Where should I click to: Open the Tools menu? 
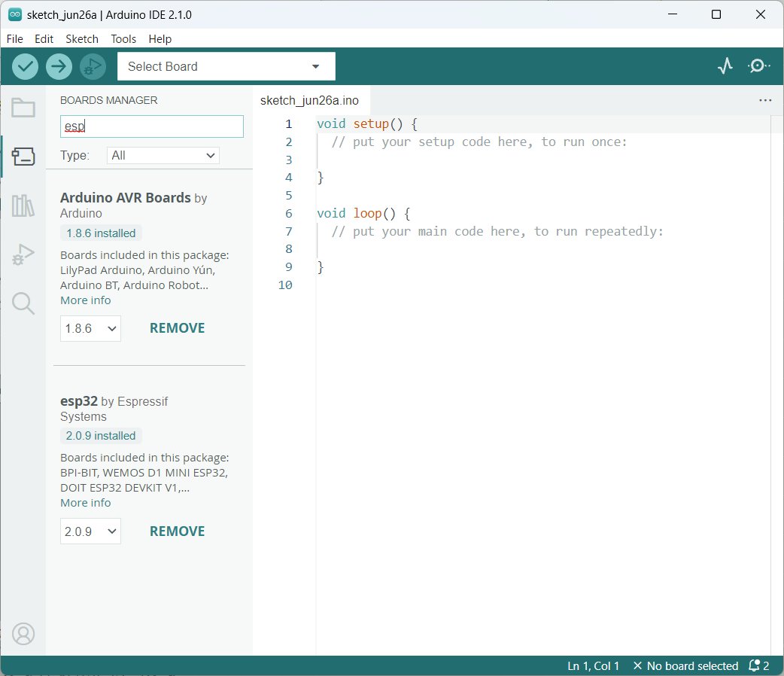pos(123,39)
